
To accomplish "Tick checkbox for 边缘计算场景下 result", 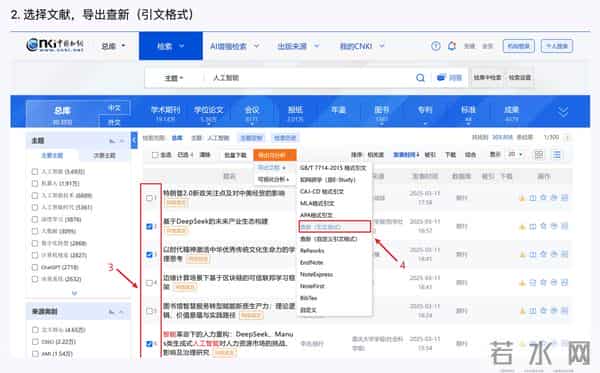I will pos(150,283).
